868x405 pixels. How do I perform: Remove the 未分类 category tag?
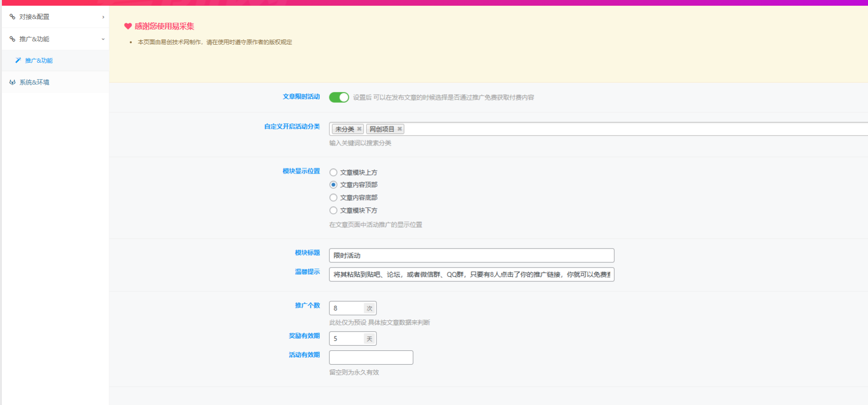[x=359, y=129]
